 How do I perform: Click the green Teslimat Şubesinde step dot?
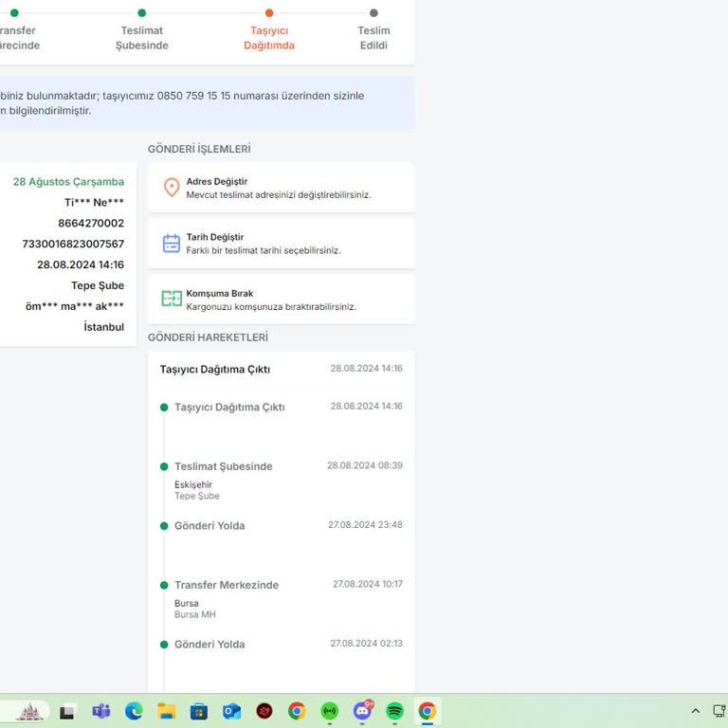point(141,13)
